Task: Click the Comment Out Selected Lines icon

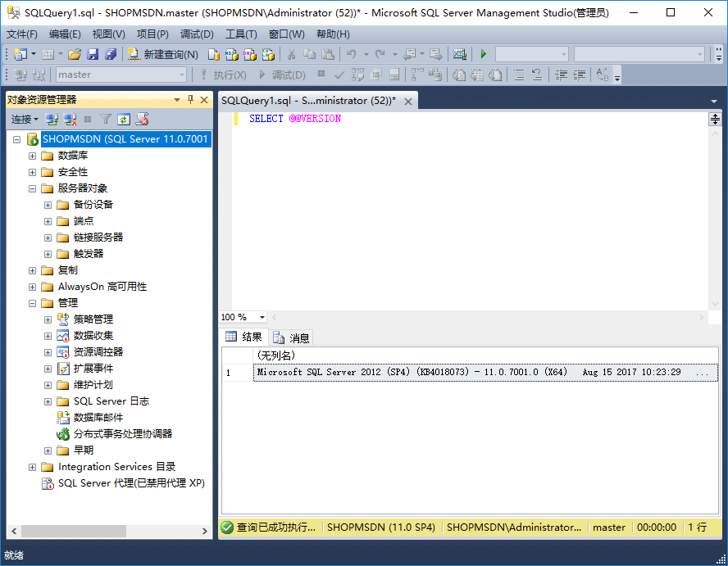Action: pos(519,75)
